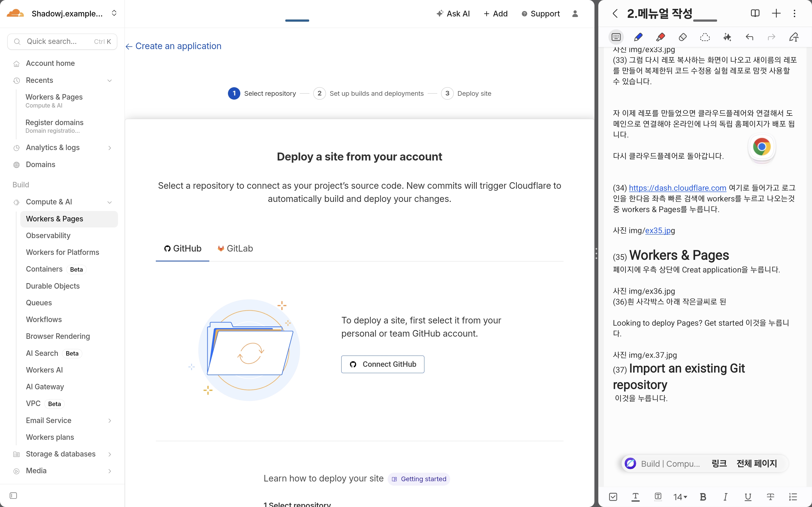Click the floating Chrome icon

coord(761,147)
